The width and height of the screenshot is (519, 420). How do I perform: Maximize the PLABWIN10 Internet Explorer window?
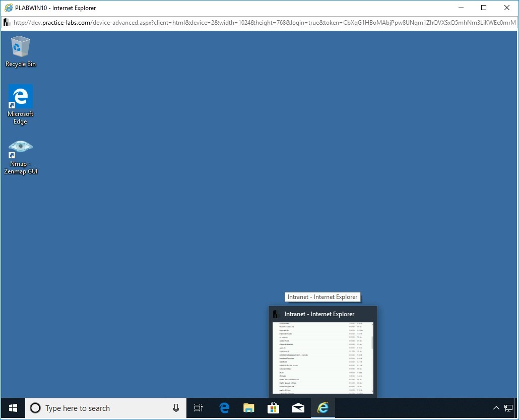(484, 8)
